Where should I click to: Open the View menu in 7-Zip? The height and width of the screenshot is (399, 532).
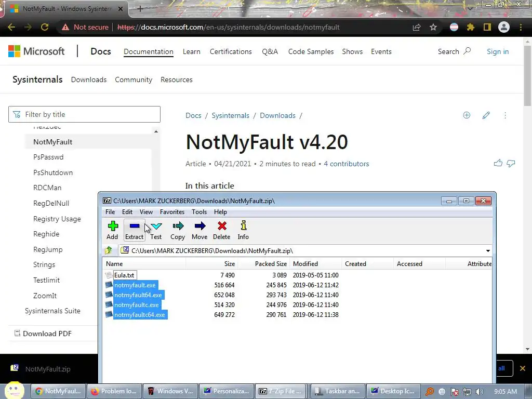tap(146, 212)
